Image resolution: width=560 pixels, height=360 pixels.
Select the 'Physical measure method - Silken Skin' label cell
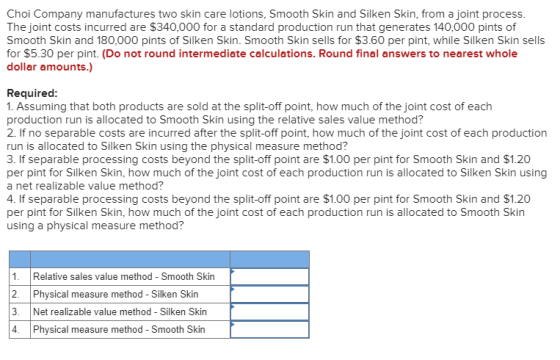[x=130, y=294]
